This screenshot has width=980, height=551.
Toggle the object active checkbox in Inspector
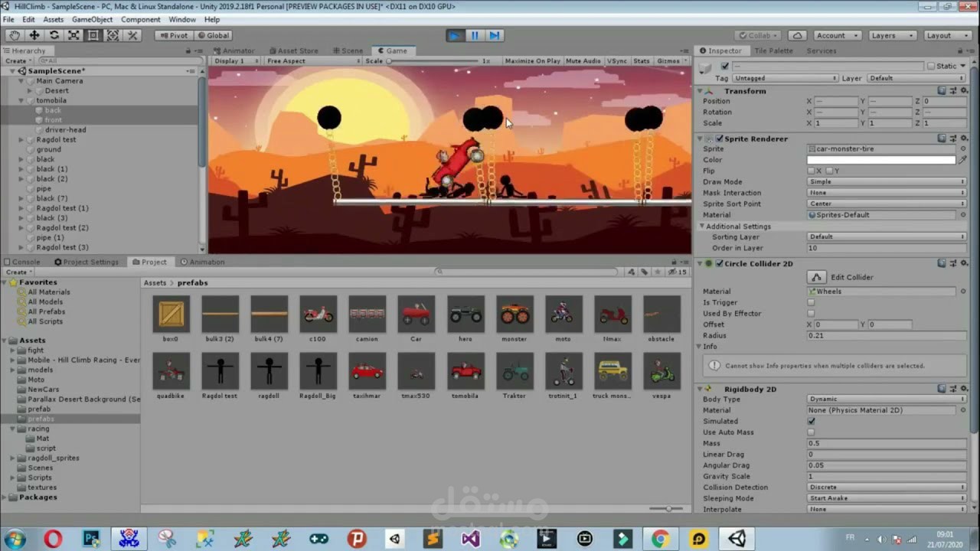[x=724, y=67]
